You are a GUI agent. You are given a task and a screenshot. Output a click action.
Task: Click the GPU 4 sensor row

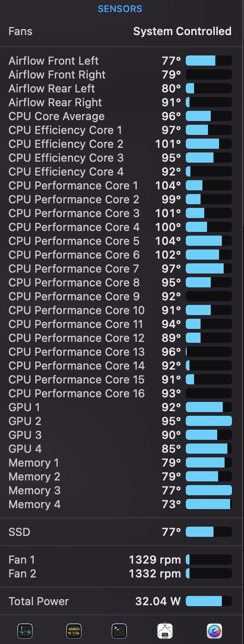pos(120,449)
